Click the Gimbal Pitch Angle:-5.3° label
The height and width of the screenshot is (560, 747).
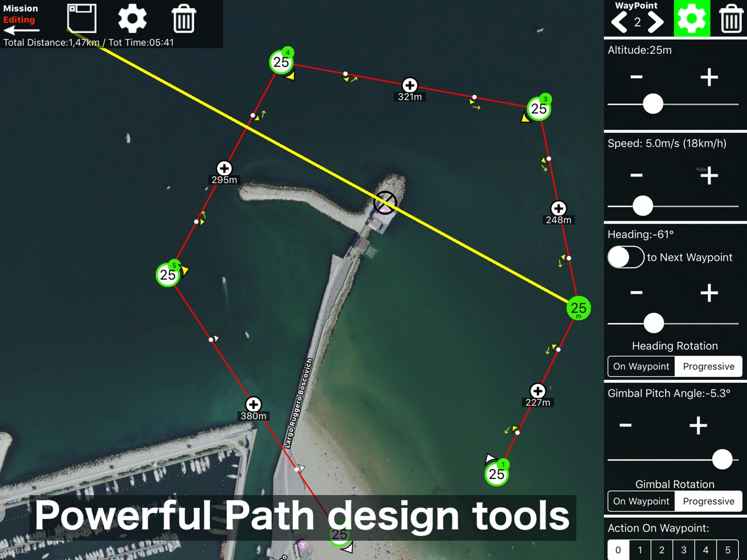click(x=669, y=393)
